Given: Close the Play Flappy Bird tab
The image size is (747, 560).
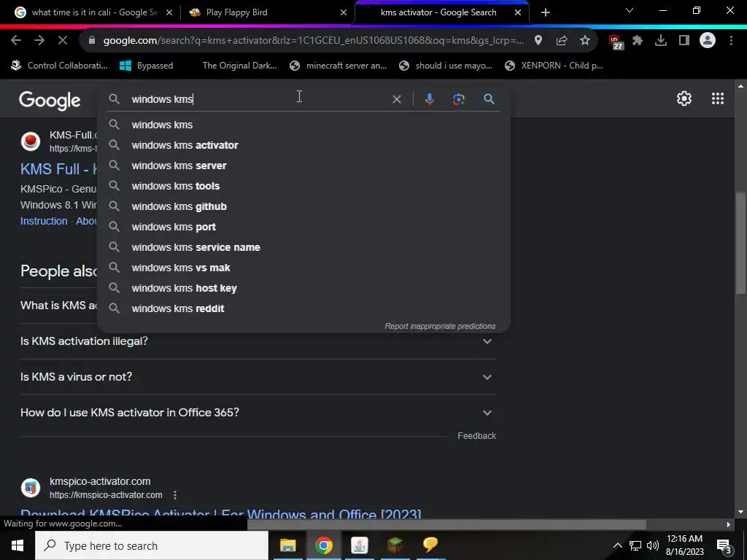Looking at the screenshot, I should (344, 12).
